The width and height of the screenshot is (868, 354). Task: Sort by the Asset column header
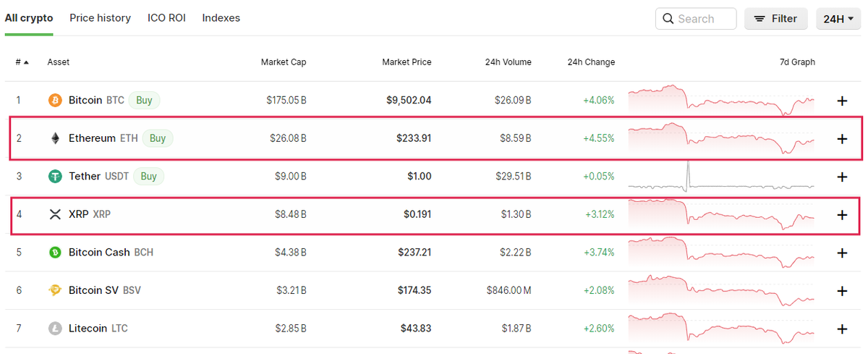59,62
